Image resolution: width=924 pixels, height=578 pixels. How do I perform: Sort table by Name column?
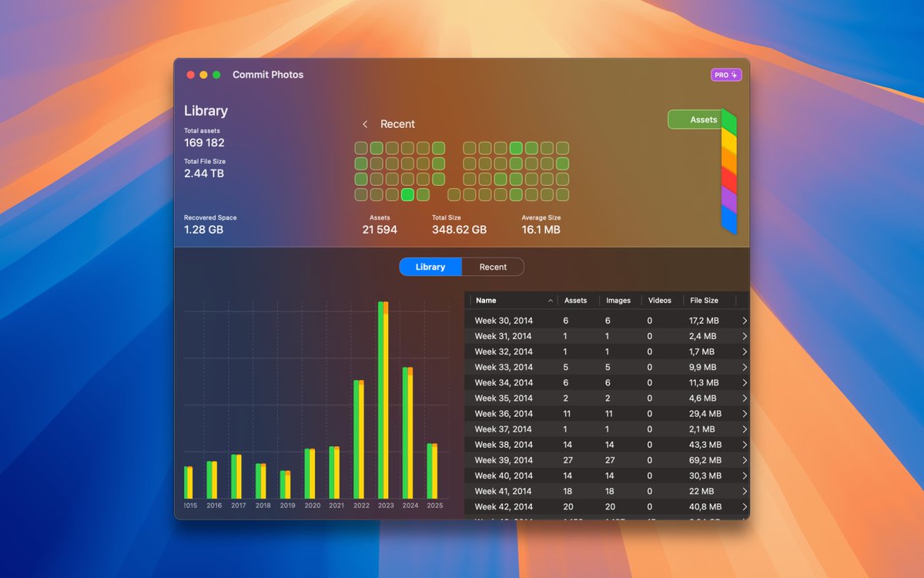click(513, 301)
